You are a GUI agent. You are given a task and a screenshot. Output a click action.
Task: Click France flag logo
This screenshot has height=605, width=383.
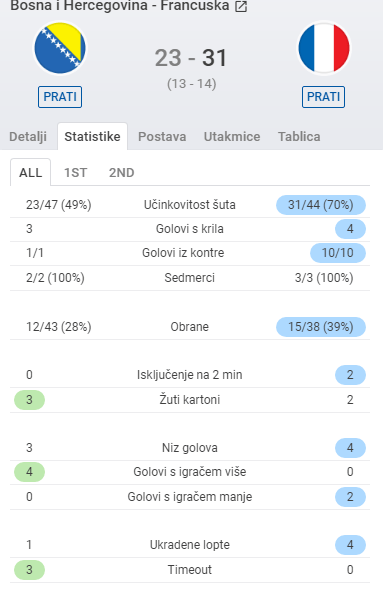point(324,48)
